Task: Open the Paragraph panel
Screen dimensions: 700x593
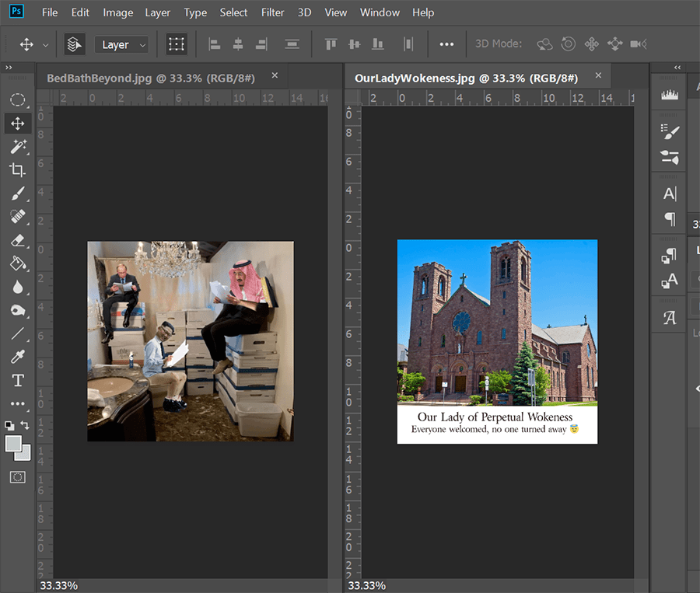Action: point(669,220)
